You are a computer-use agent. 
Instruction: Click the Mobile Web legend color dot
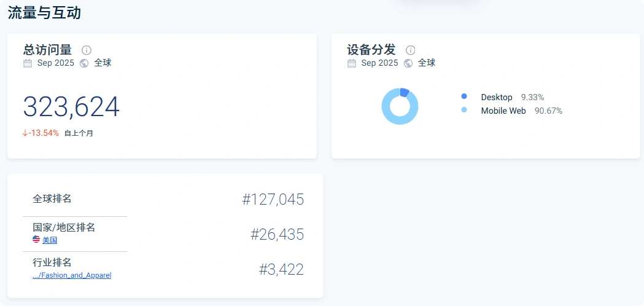(x=464, y=110)
